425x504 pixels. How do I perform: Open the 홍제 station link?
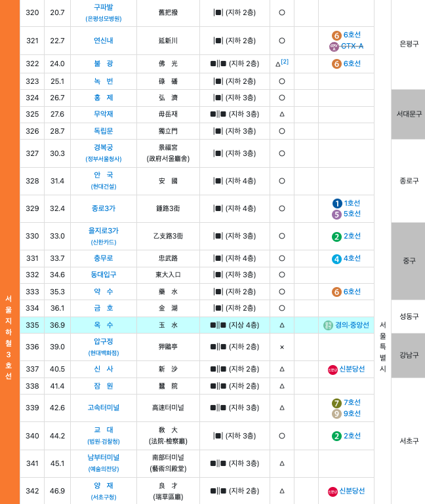[103, 98]
